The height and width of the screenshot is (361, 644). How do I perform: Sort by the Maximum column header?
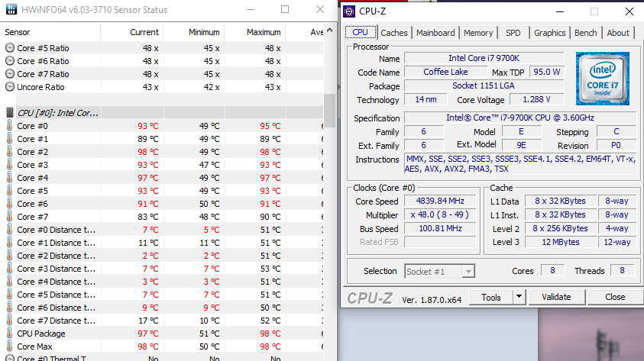click(255, 32)
